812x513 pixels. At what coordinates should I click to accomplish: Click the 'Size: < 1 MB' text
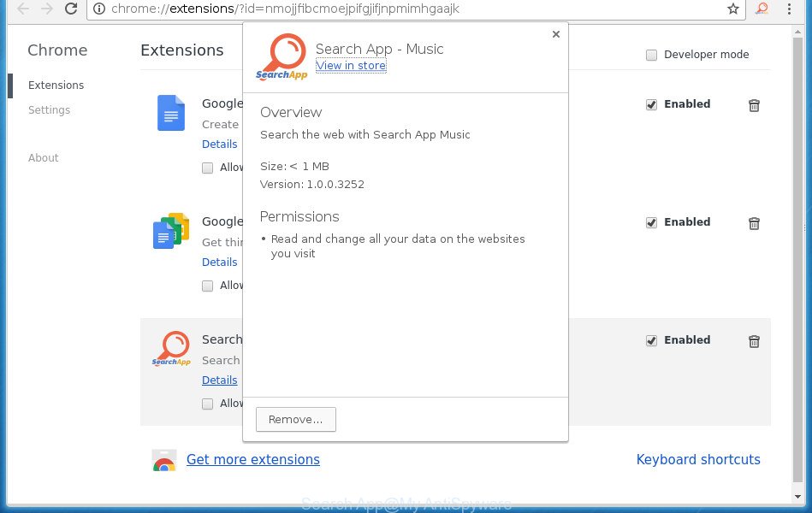click(294, 166)
